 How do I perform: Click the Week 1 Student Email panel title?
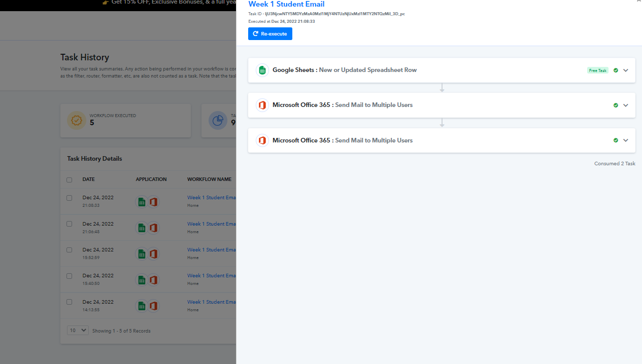coord(286,4)
